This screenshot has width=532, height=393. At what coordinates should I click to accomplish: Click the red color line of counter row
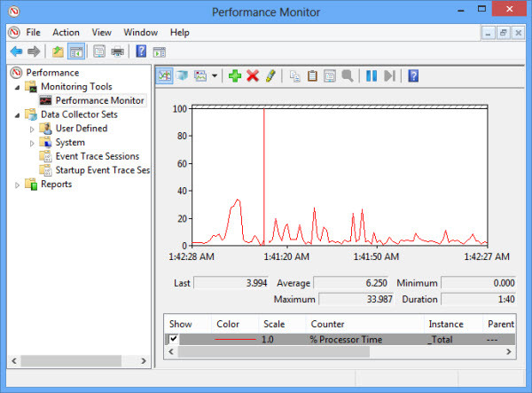coord(235,339)
